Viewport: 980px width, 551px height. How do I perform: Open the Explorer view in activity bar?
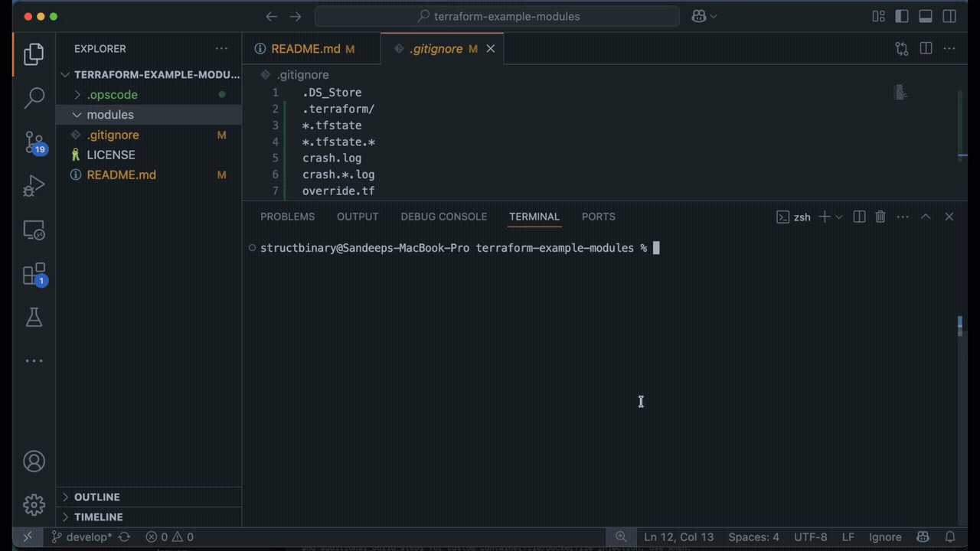[x=34, y=54]
